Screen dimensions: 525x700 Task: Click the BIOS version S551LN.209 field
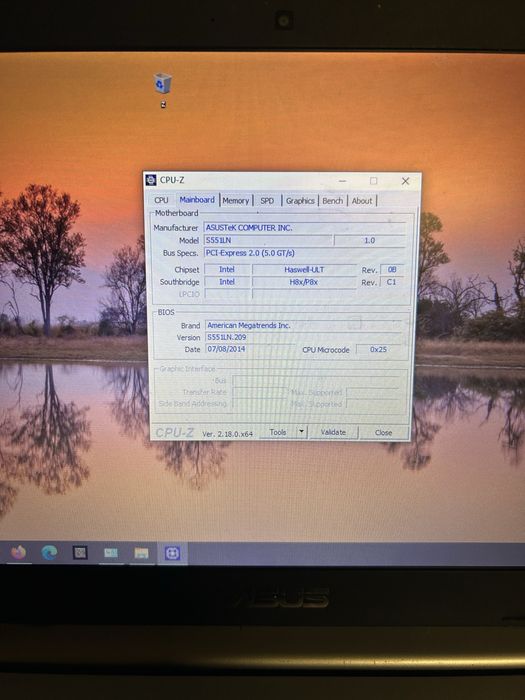pyautogui.click(x=303, y=337)
